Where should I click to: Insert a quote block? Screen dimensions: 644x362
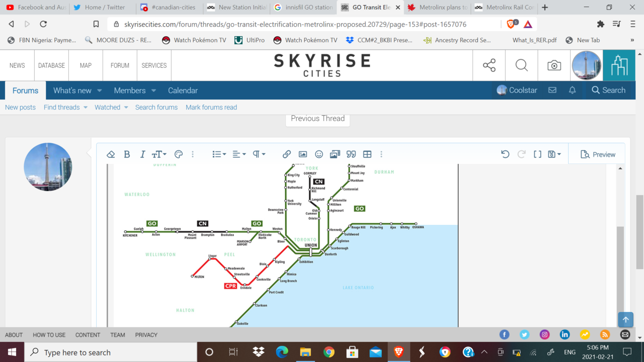(x=351, y=154)
